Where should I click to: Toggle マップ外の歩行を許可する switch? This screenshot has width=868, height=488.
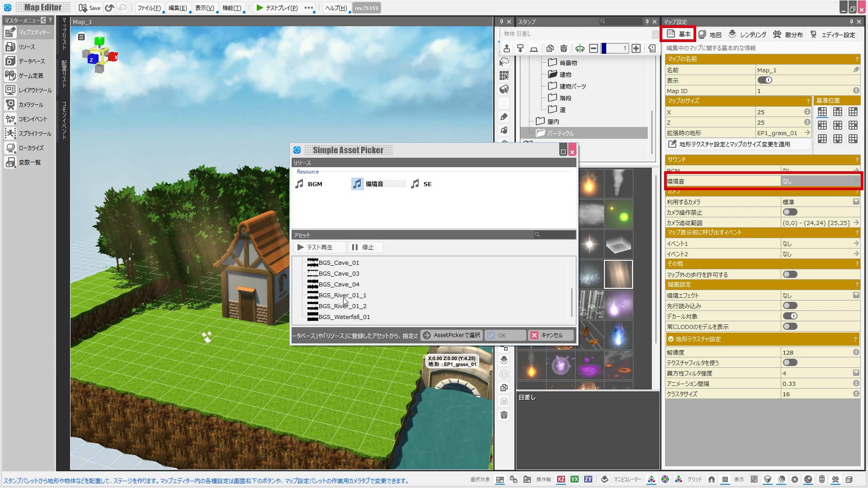click(790, 275)
